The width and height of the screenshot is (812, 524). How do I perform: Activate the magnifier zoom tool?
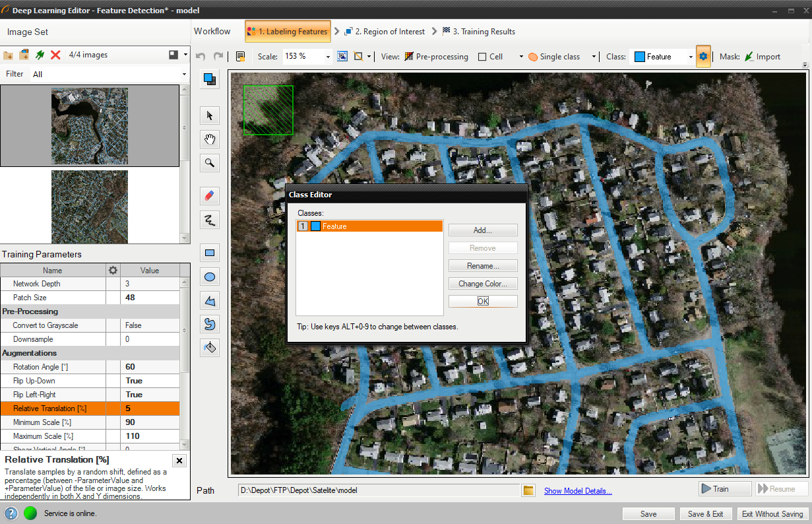210,163
